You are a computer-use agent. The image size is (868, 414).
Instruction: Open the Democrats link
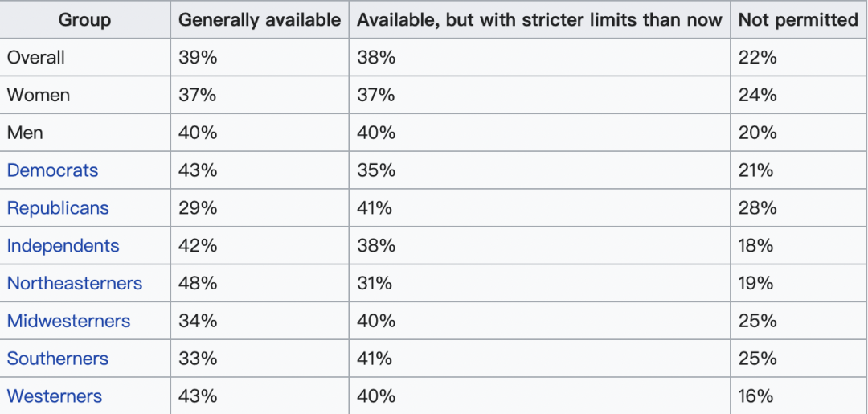[x=52, y=170]
